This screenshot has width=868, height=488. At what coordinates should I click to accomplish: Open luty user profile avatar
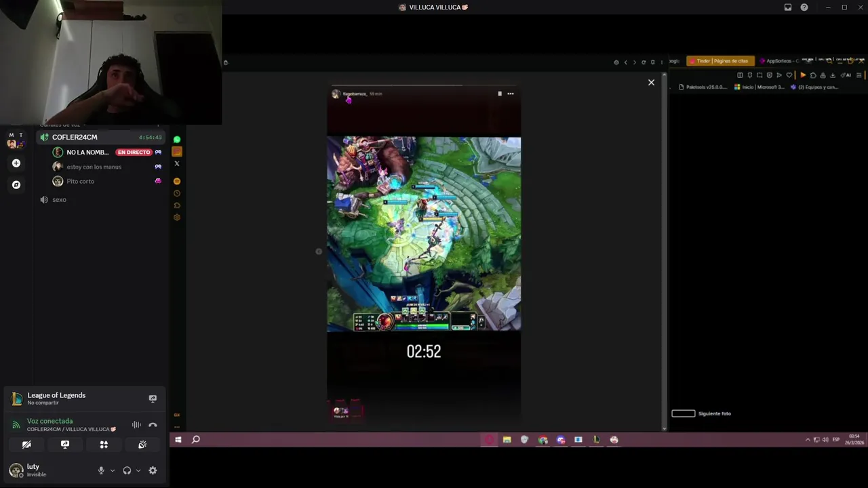click(x=16, y=470)
